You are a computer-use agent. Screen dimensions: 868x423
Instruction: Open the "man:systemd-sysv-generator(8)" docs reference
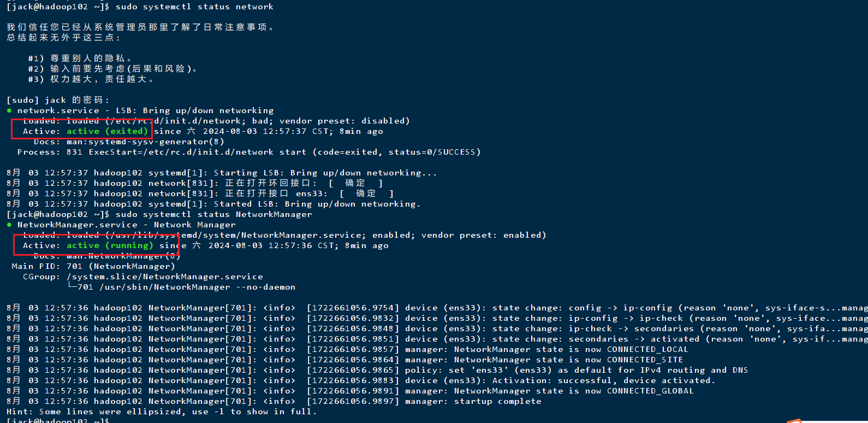click(145, 142)
